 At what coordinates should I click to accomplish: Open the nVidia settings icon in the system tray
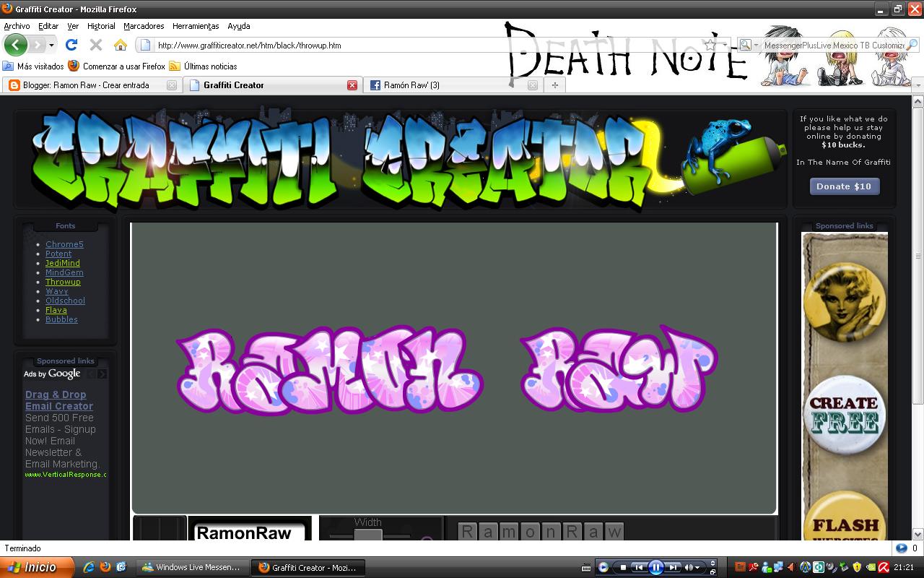click(x=870, y=567)
